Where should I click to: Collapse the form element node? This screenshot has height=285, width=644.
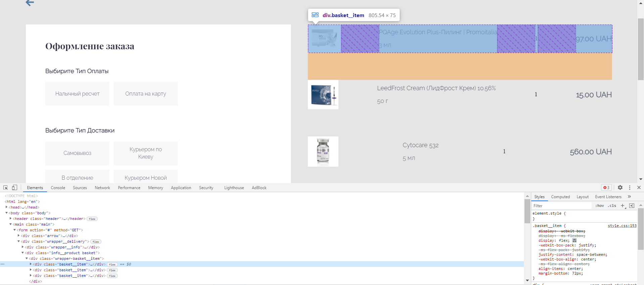pos(14,230)
